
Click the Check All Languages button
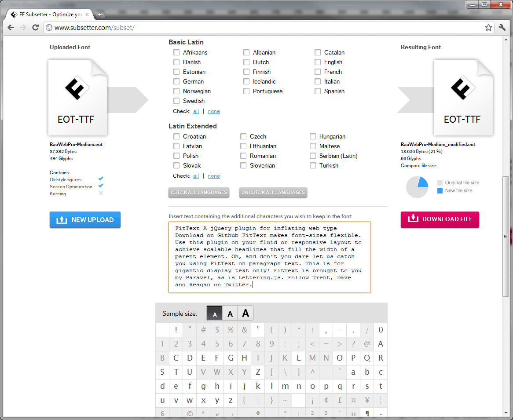(x=199, y=192)
